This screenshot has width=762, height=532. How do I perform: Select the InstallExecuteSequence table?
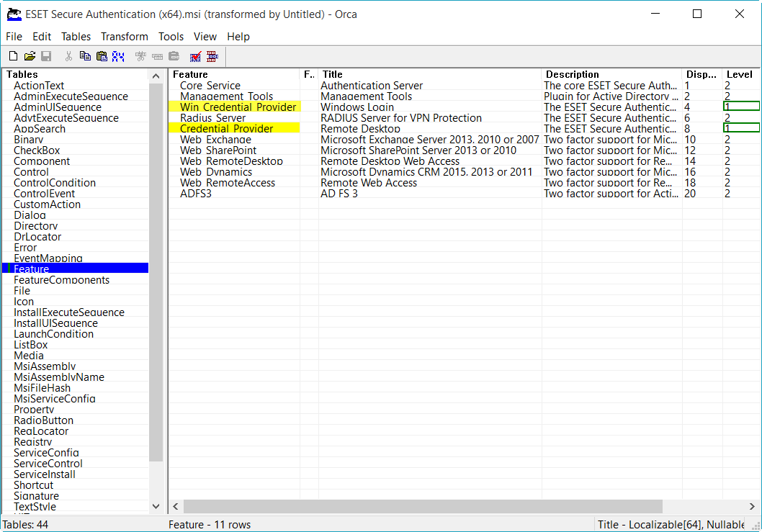pos(68,312)
